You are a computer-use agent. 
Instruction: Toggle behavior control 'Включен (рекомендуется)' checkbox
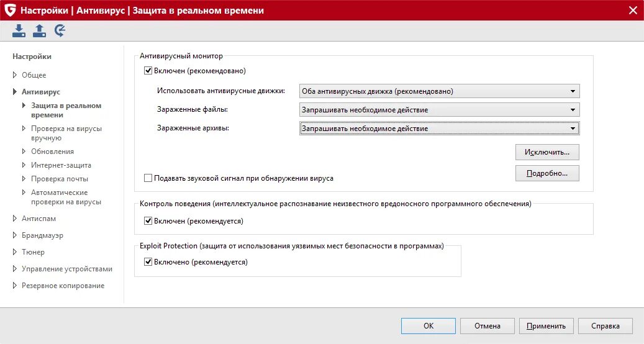[x=148, y=221]
